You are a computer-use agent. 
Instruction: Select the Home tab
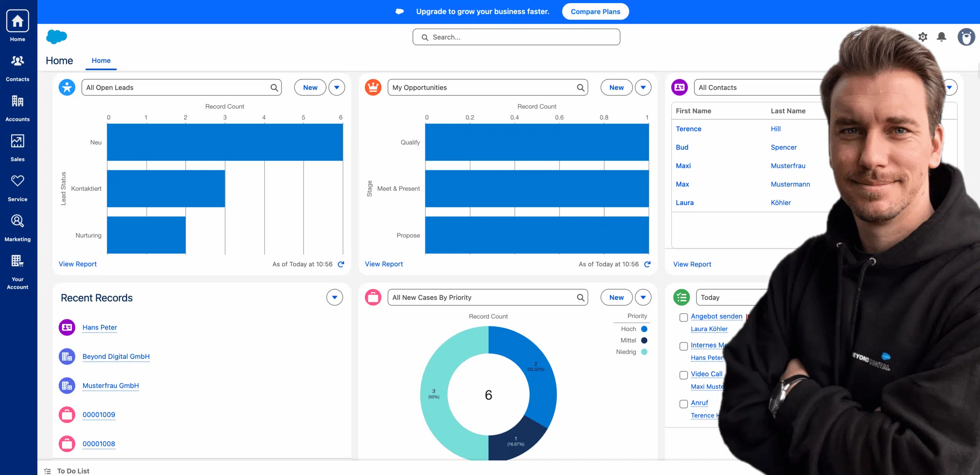pyautogui.click(x=101, y=61)
